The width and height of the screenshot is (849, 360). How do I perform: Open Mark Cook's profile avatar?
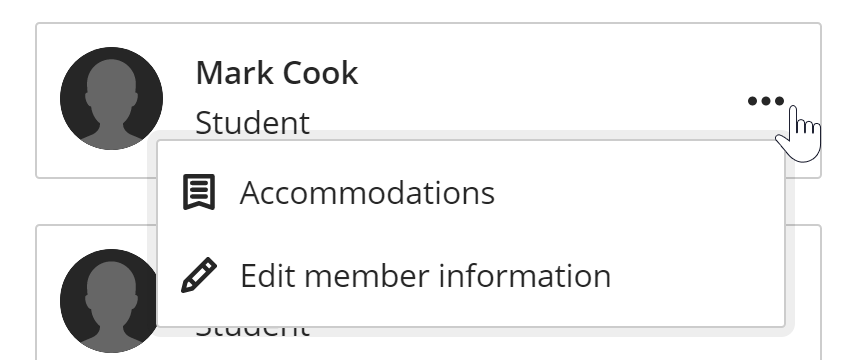tap(112, 99)
